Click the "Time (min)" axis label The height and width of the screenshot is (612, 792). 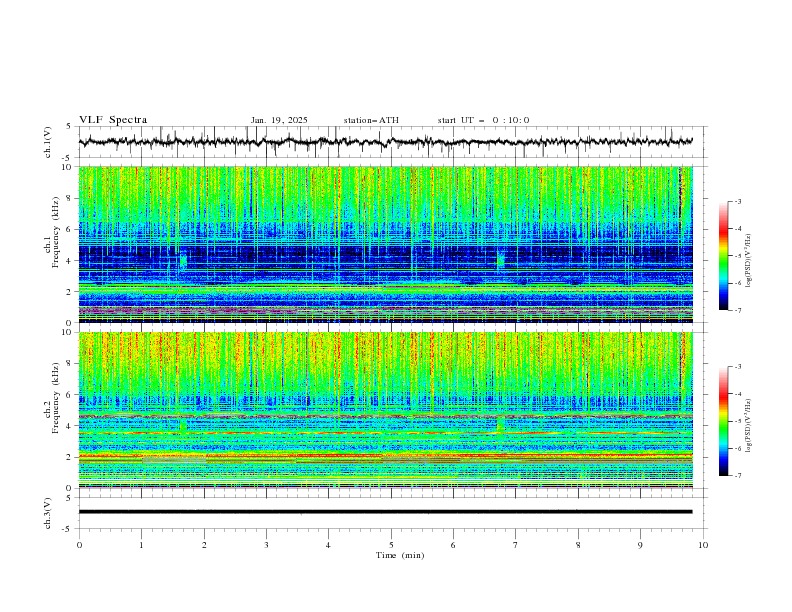click(x=400, y=555)
